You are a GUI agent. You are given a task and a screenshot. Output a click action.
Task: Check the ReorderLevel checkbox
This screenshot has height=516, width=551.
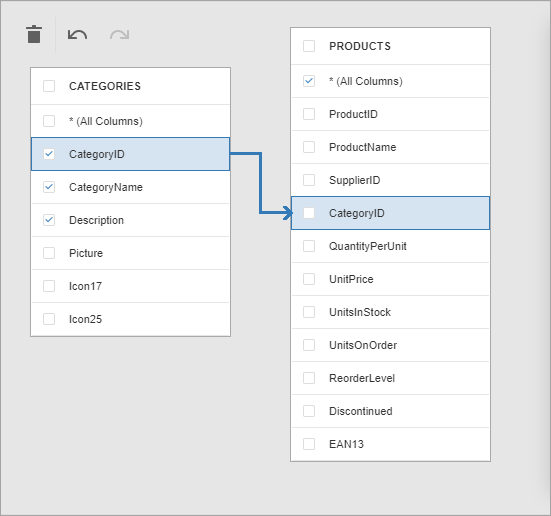(x=309, y=378)
